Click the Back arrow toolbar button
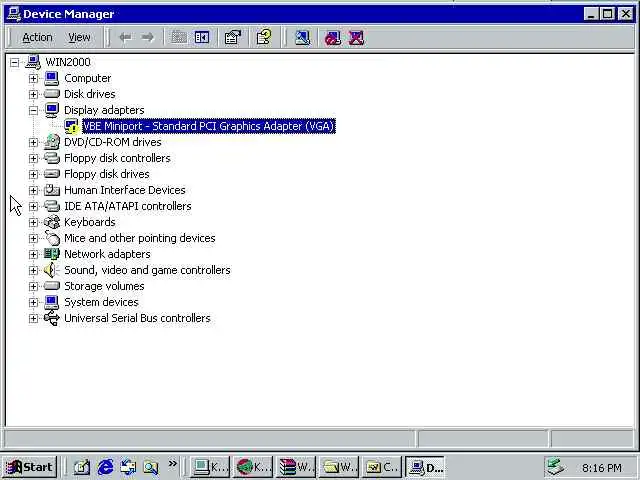The image size is (640, 480). [x=125, y=38]
